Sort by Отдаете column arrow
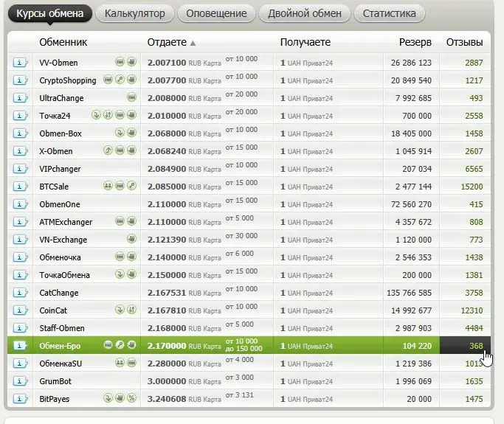Viewport: 504px width, 424px height. [x=193, y=43]
